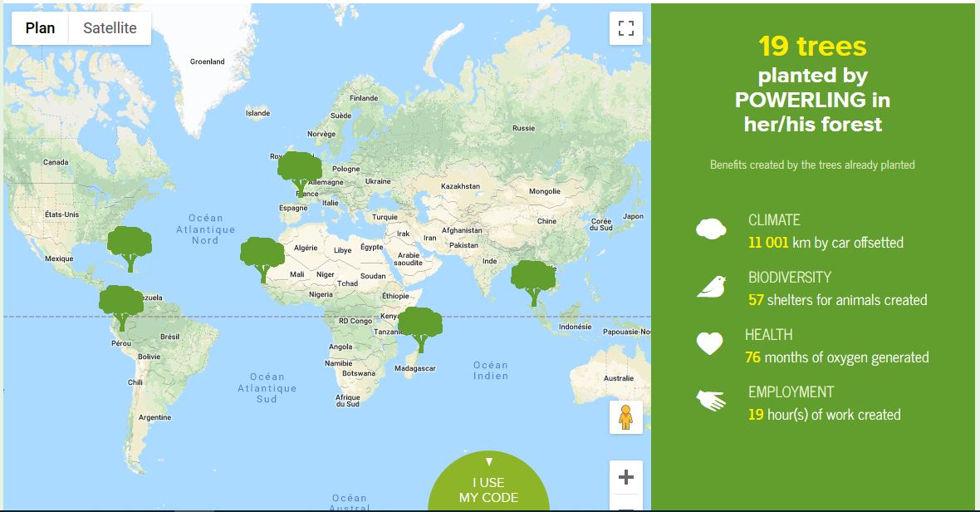Click the EMPLOYMENT label

791,392
